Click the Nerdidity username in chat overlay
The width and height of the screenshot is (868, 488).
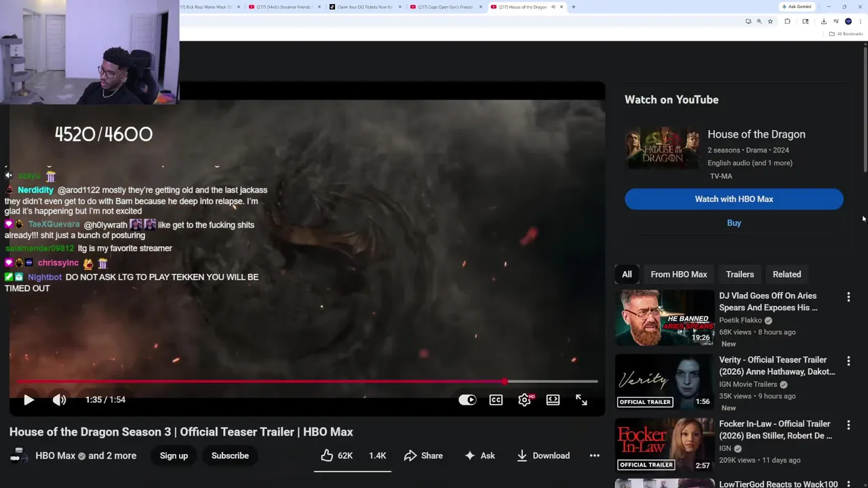[x=35, y=190]
